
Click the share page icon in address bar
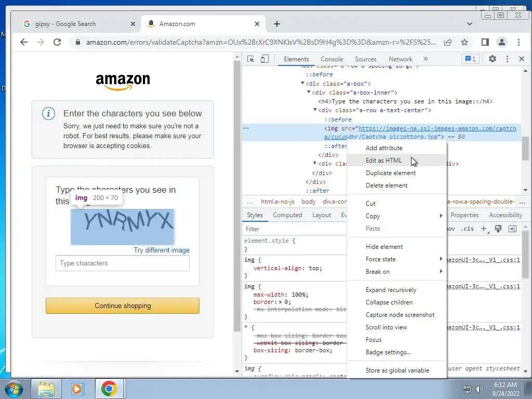[448, 42]
